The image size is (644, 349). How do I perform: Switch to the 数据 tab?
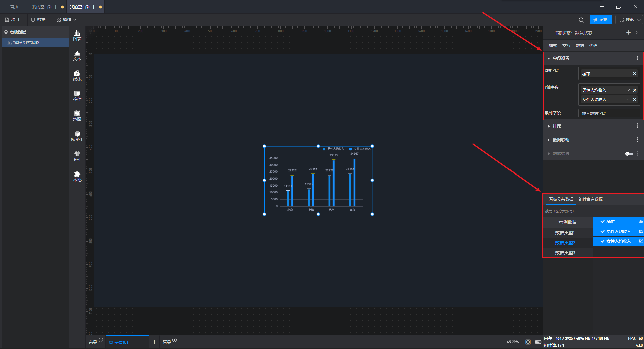click(580, 46)
